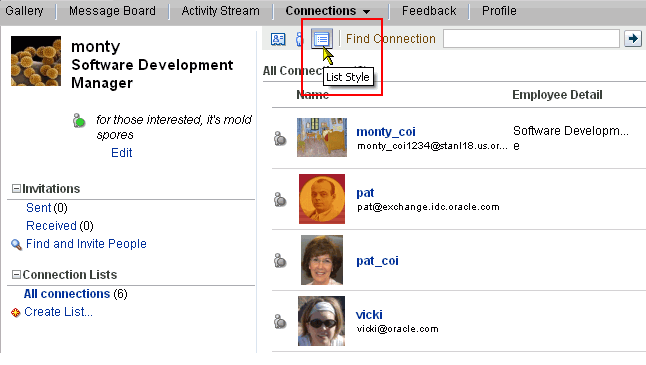Open monty_coi's bedroom painting photo
646x365 pixels.
(x=322, y=137)
